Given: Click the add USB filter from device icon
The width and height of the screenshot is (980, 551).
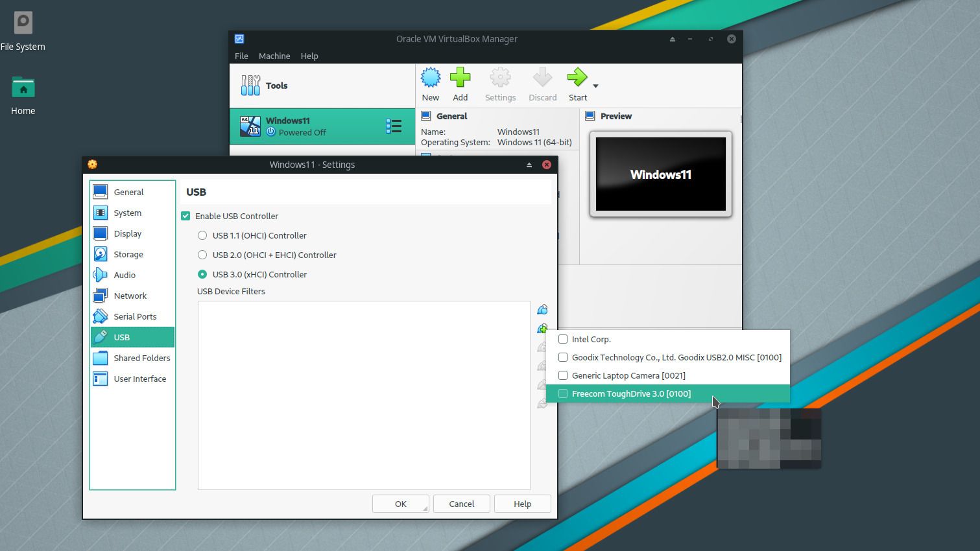Looking at the screenshot, I should (x=542, y=329).
